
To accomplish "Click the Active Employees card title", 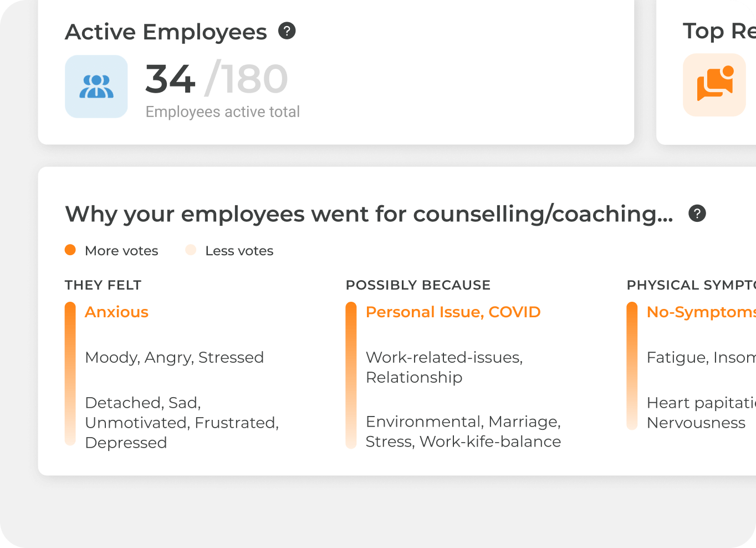I will 166,32.
